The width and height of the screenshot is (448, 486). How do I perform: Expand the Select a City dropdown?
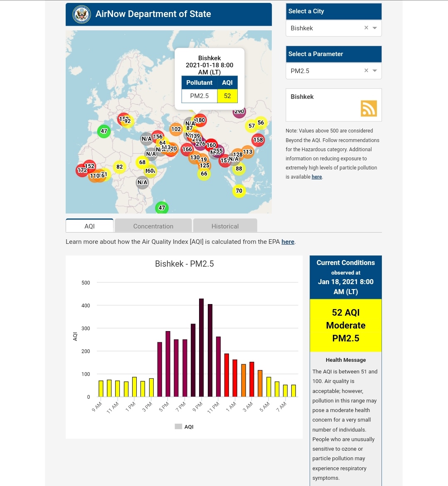point(375,28)
